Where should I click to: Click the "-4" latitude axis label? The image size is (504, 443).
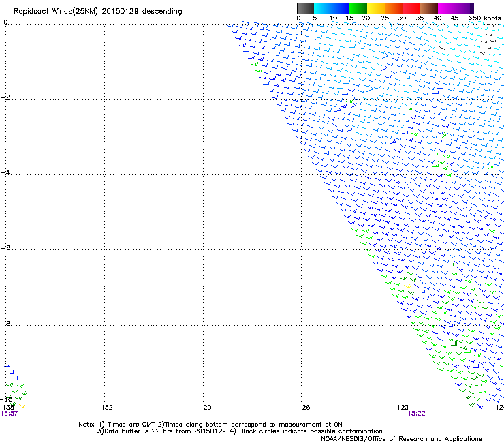(5, 172)
